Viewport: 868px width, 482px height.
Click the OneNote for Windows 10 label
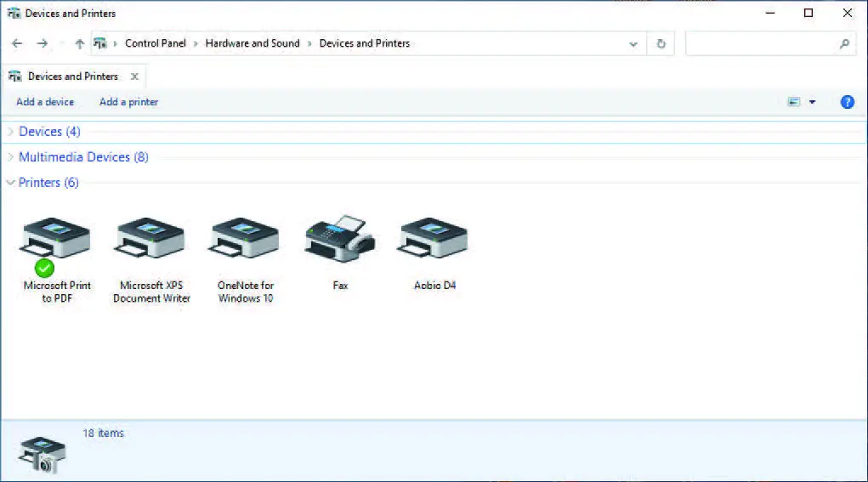(246, 292)
